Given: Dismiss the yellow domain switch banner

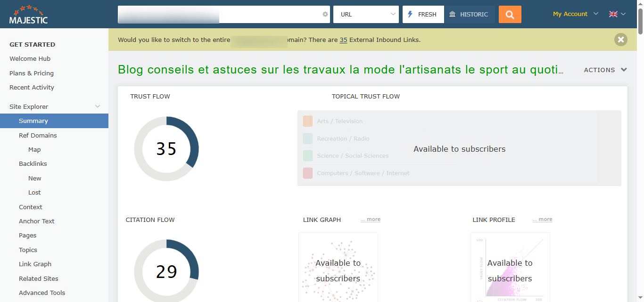Looking at the screenshot, I should tap(620, 40).
